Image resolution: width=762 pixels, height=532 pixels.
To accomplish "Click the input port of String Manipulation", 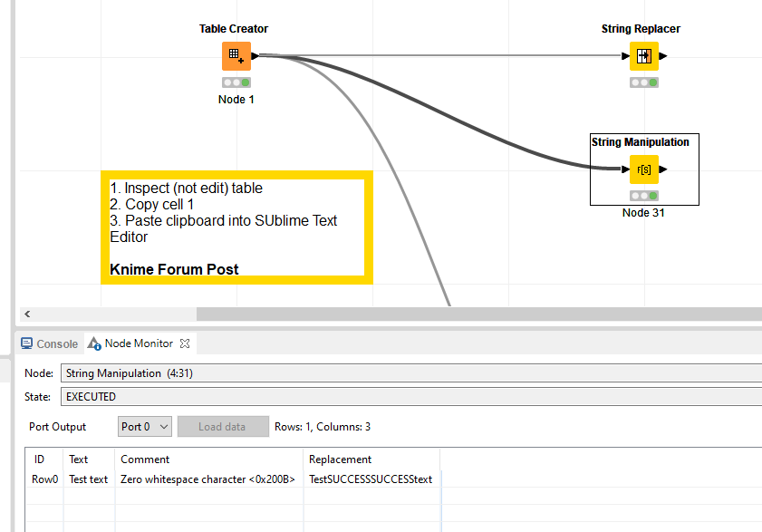I will tap(624, 169).
